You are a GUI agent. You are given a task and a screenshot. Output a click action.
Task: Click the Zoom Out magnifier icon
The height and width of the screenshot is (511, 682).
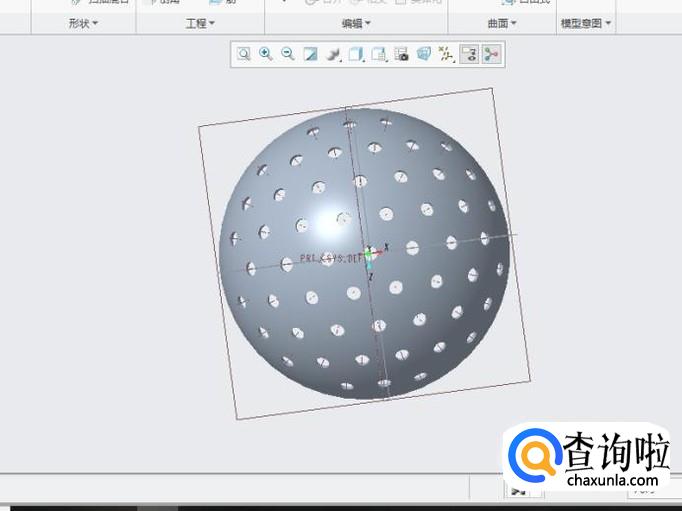288,54
